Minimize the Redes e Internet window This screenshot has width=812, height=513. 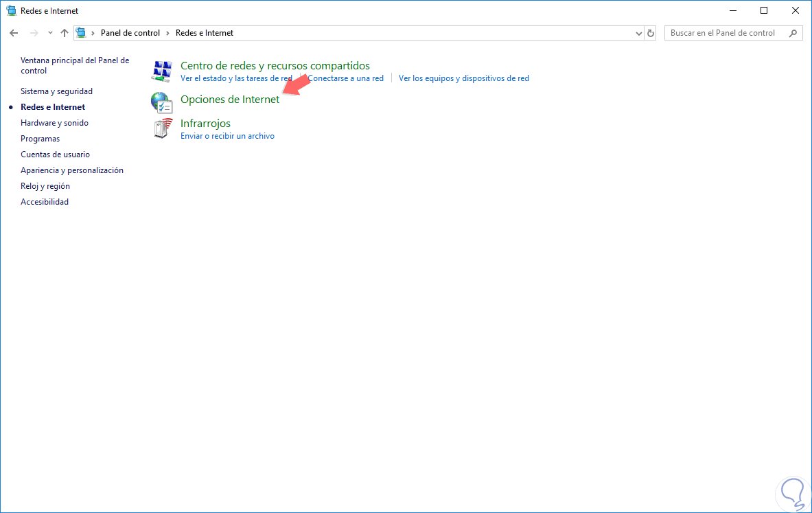[733, 10]
